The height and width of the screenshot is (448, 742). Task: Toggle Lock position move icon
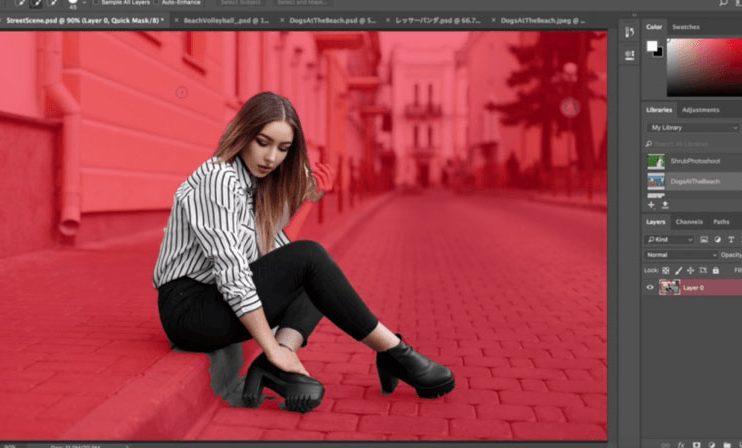(690, 271)
